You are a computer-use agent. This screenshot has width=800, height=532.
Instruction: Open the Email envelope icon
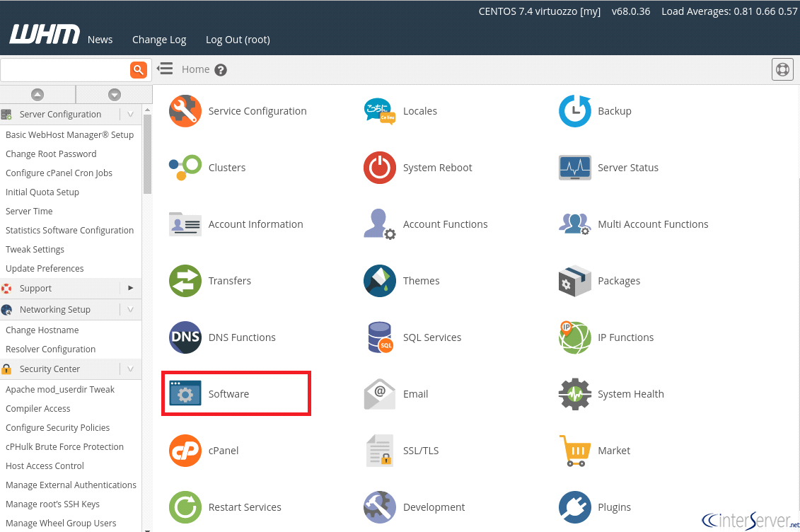pyautogui.click(x=380, y=394)
